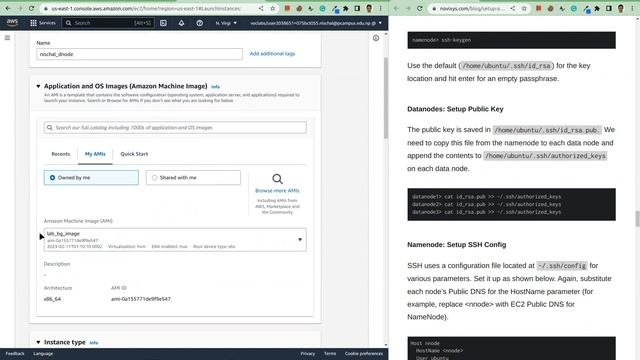Open Terms link in AWS footer
Screen dimensions: 640x360
pos(330,353)
